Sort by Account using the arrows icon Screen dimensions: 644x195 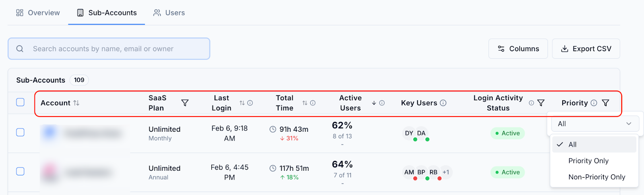[x=76, y=103]
